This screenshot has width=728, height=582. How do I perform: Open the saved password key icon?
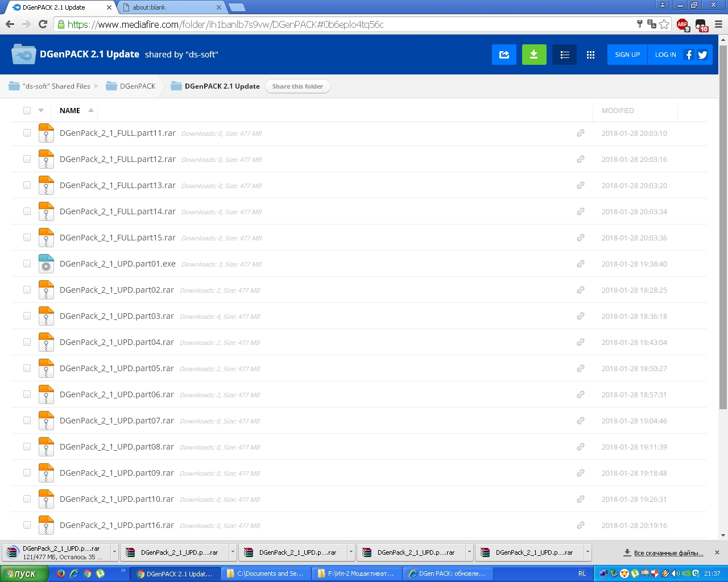click(640, 24)
